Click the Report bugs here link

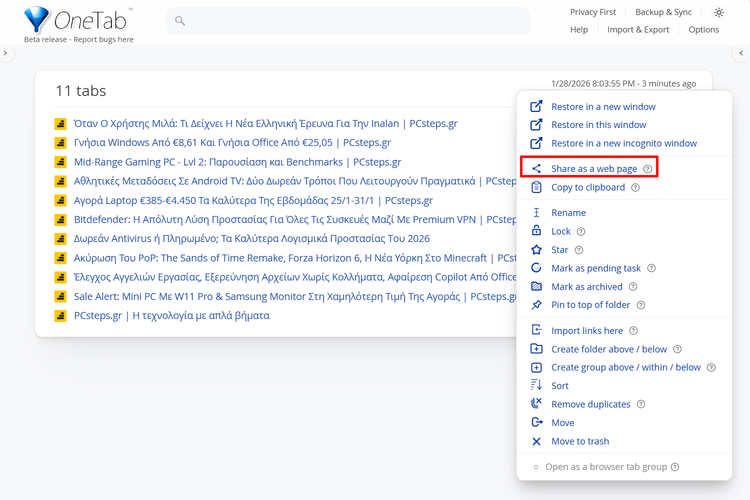pos(98,40)
